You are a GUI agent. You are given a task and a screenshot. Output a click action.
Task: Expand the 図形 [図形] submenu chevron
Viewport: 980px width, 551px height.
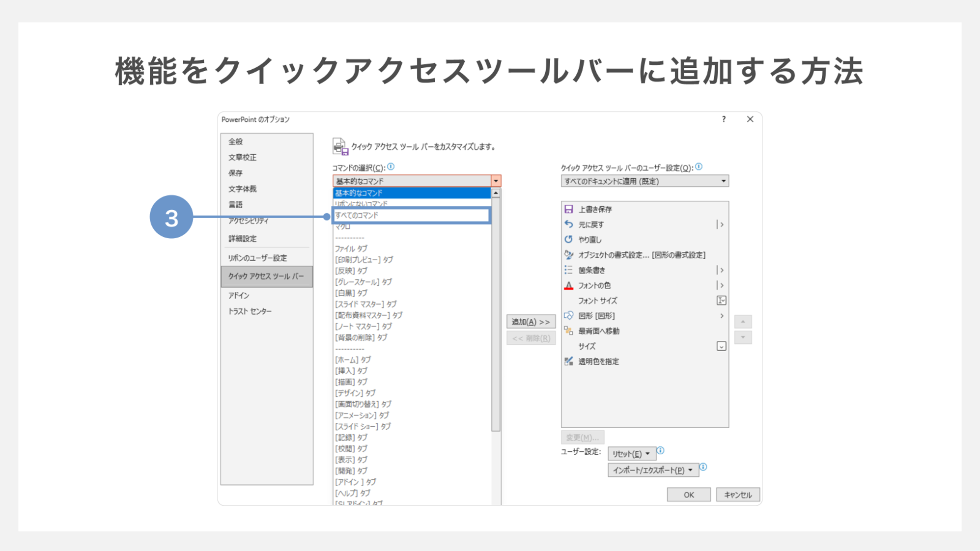click(x=722, y=316)
